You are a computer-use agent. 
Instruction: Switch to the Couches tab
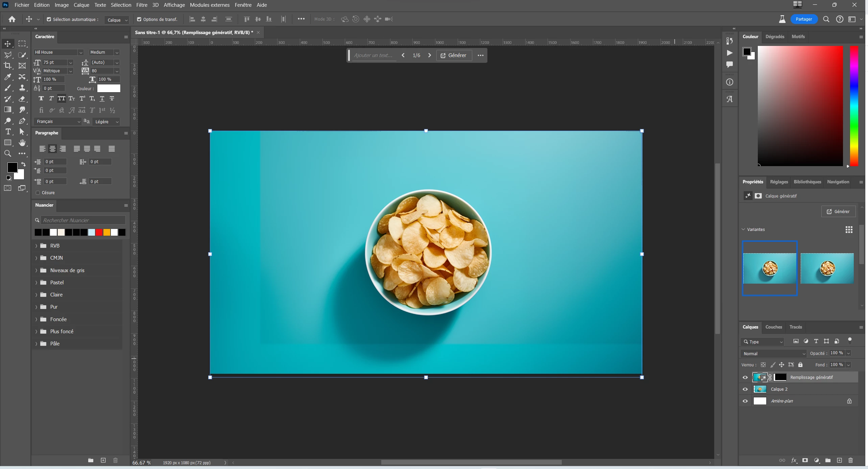tap(773, 327)
